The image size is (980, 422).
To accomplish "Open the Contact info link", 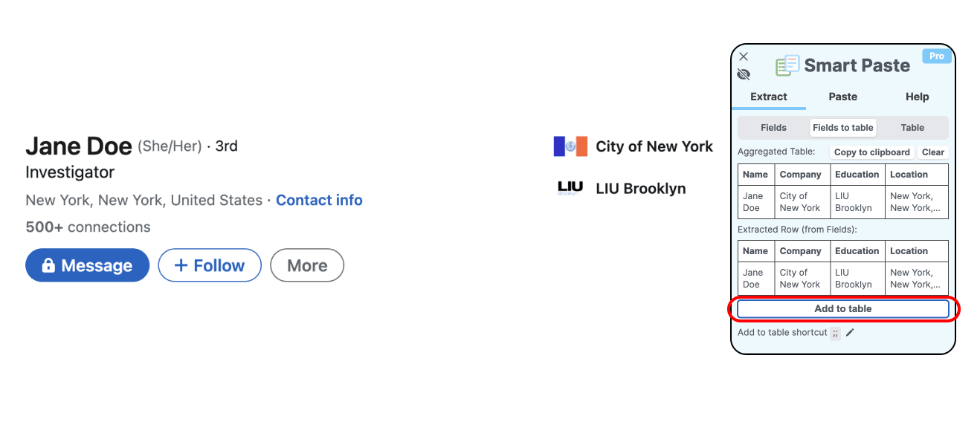I will (x=319, y=200).
